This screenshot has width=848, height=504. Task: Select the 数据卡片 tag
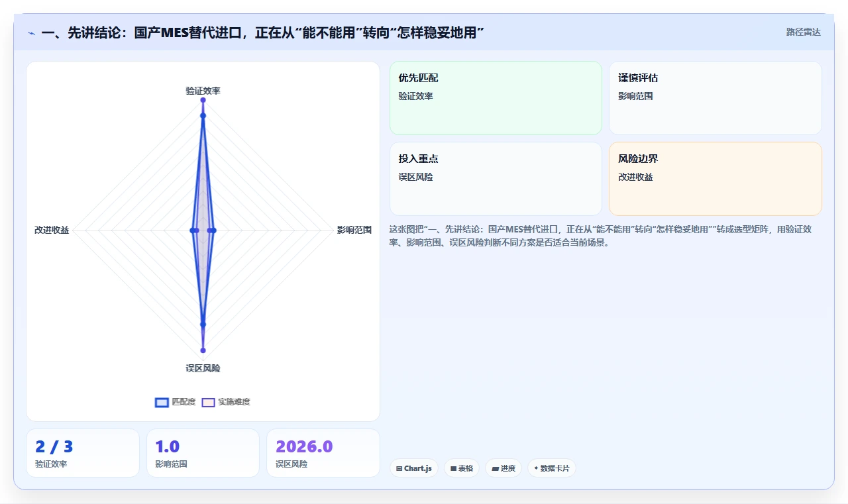552,468
